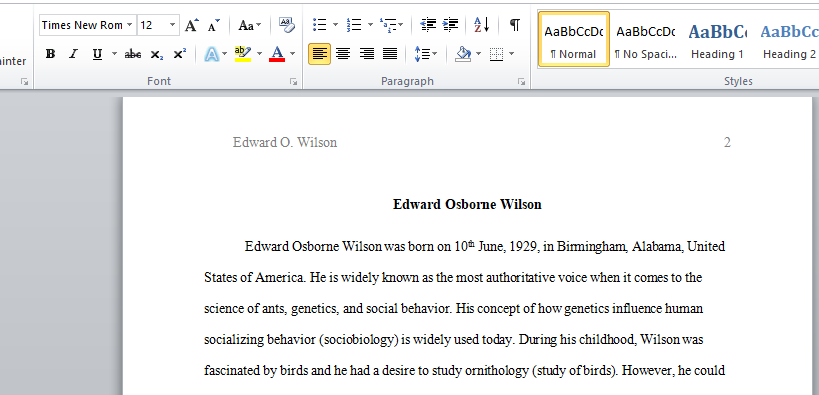Apply the No Spacing style
The width and height of the screenshot is (819, 395).
pyautogui.click(x=646, y=39)
